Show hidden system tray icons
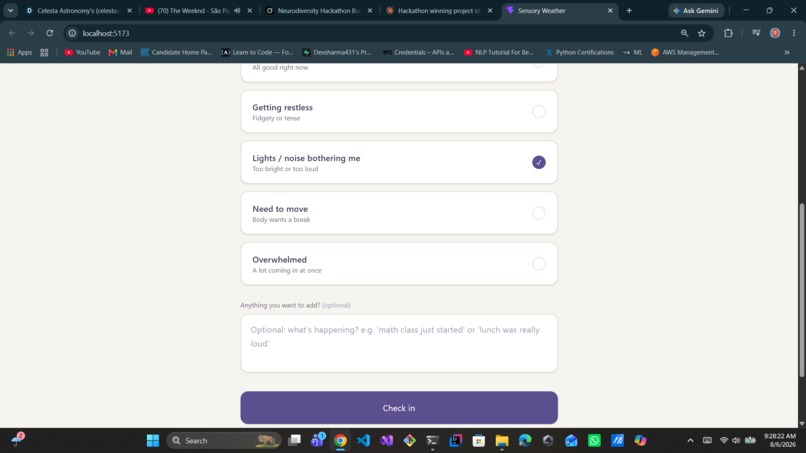 pos(690,441)
